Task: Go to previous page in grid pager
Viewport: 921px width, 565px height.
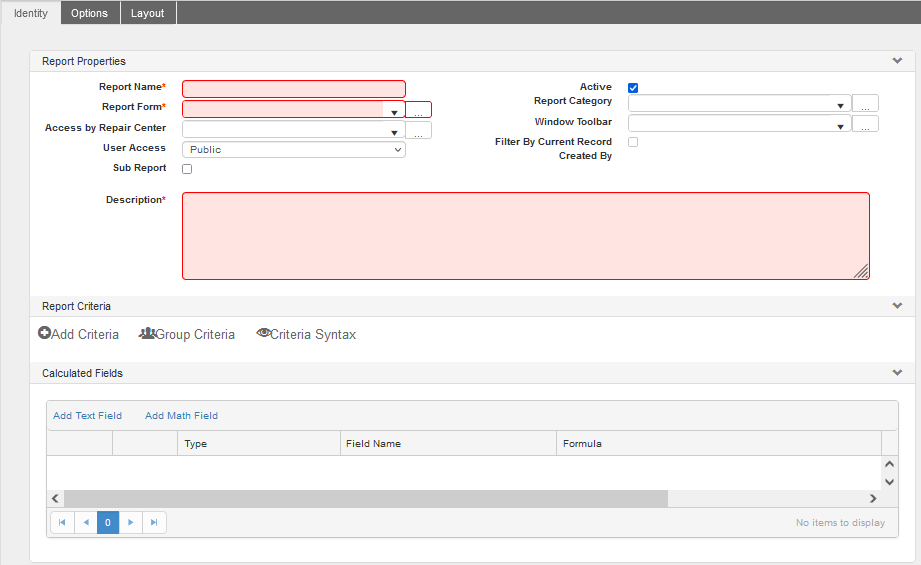Action: [85, 522]
